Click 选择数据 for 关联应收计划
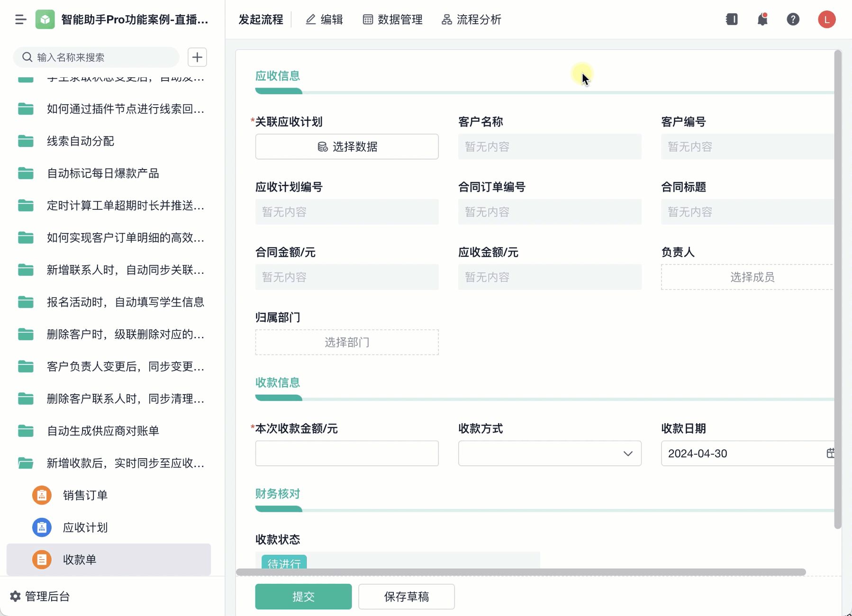 [347, 146]
